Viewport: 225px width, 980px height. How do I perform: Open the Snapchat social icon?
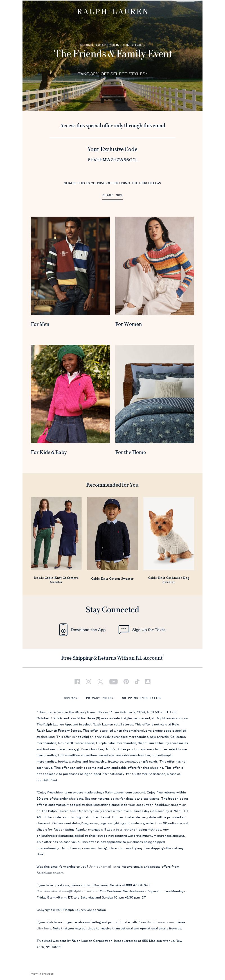pyautogui.click(x=148, y=681)
